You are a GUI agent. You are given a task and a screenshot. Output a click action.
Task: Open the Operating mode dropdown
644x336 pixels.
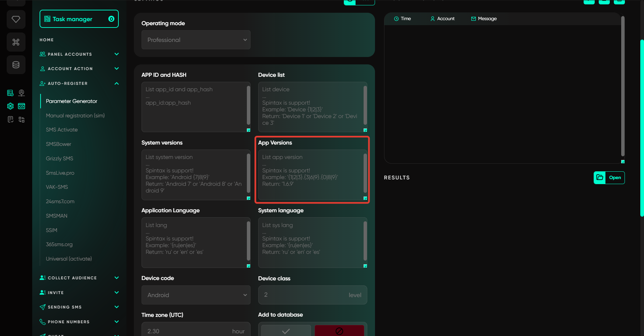point(196,40)
